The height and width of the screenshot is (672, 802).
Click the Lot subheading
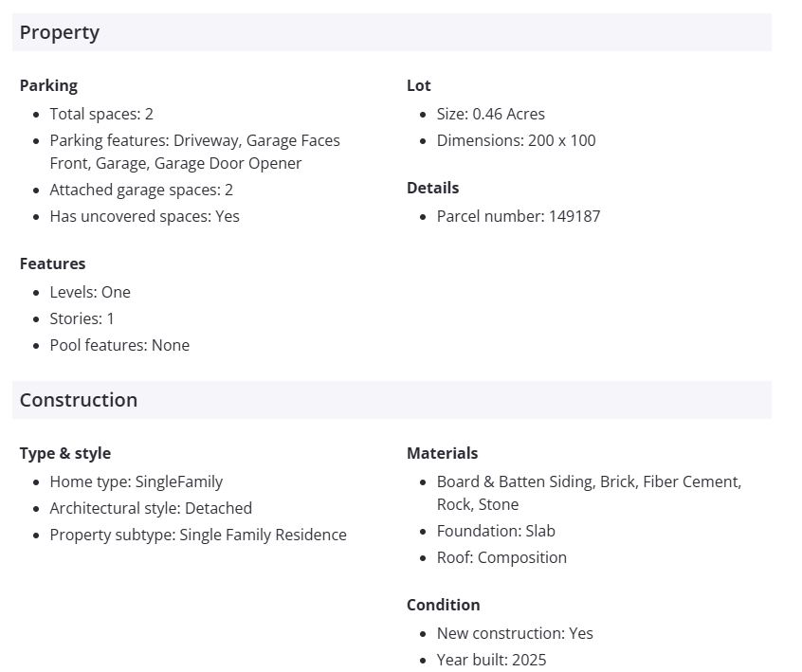(418, 85)
